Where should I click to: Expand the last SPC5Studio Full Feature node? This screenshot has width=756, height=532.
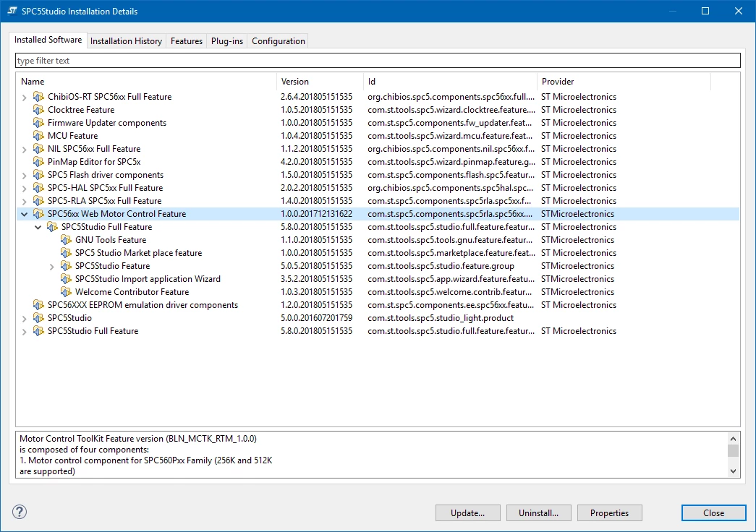click(24, 332)
